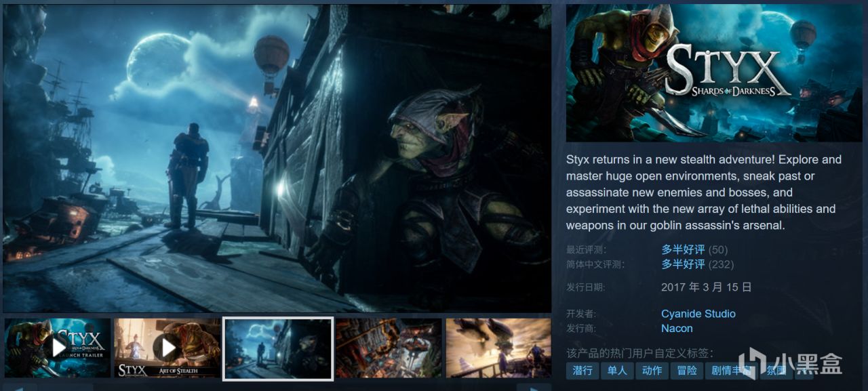Open the fourth thumbnail showing wooden city
868x391 pixels.
tap(389, 348)
